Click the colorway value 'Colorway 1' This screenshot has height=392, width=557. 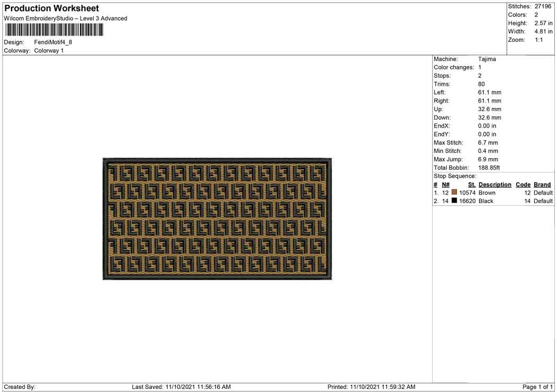click(49, 51)
